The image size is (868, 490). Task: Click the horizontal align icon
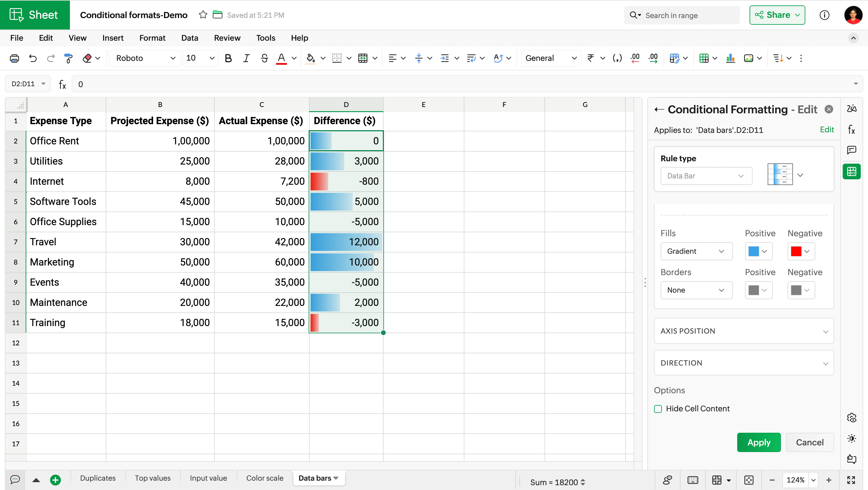click(392, 58)
